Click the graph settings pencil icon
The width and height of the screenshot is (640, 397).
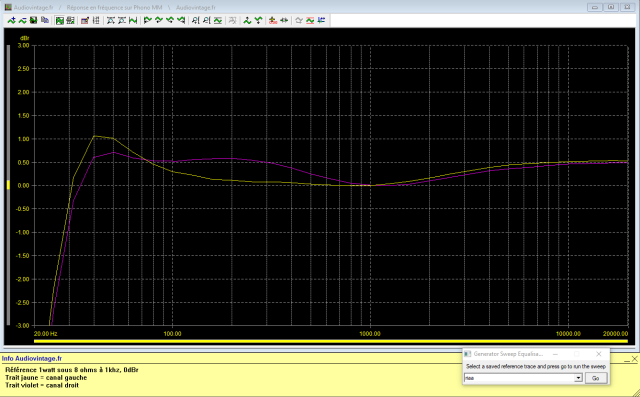(x=84, y=20)
